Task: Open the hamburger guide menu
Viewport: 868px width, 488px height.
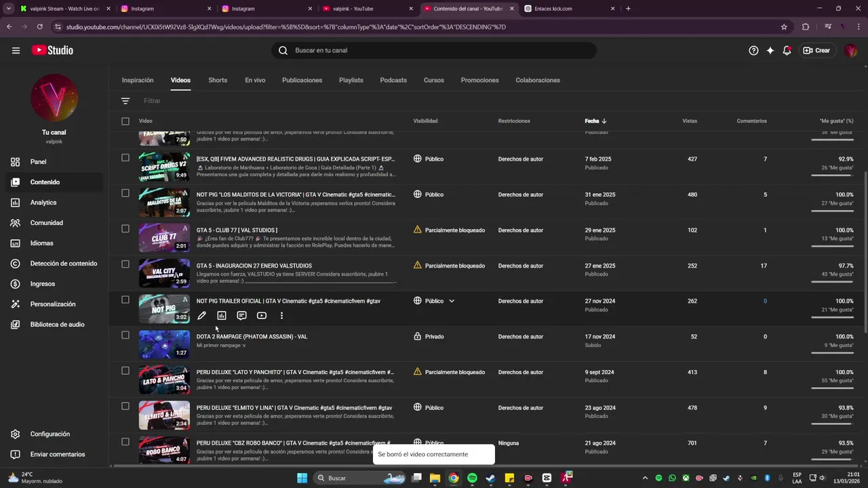Action: (x=16, y=50)
